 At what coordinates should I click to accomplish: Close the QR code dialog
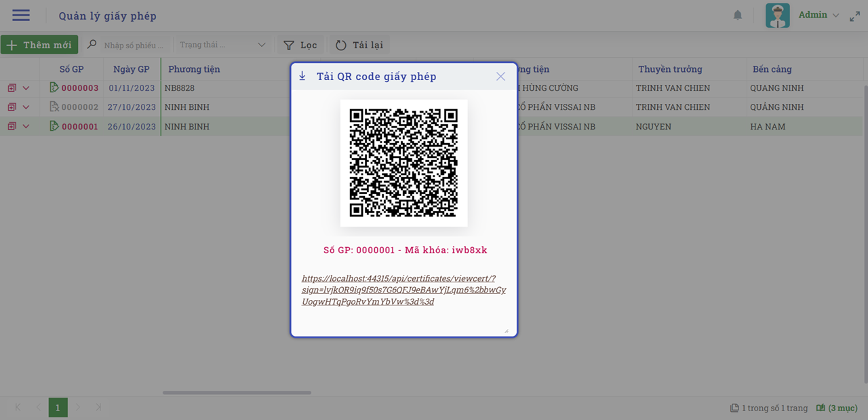tap(500, 77)
